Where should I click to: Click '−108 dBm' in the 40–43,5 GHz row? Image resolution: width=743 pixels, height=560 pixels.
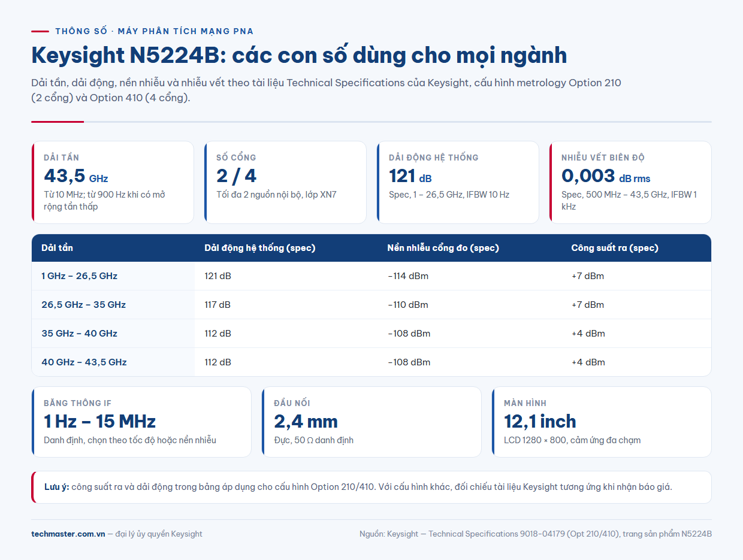(409, 362)
